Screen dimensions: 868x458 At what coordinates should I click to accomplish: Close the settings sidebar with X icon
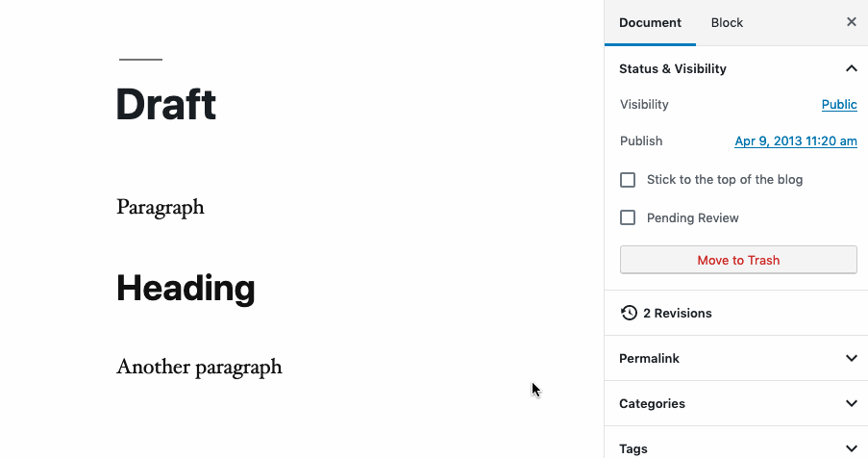[x=851, y=22]
